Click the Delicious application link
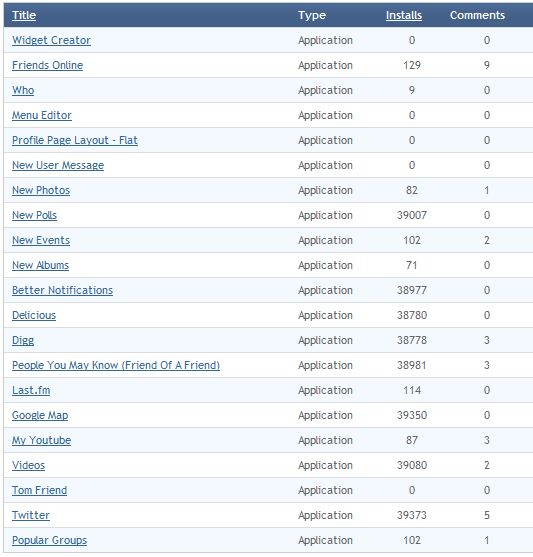The image size is (533, 557). 34,315
